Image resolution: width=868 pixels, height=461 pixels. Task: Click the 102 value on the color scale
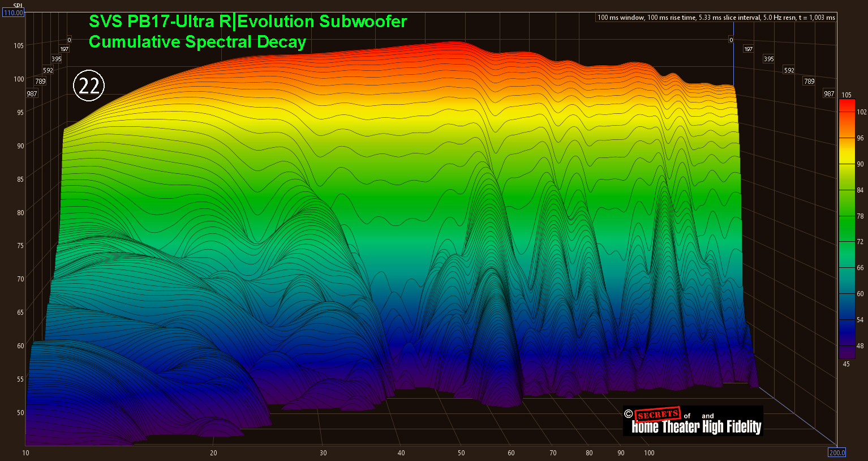click(861, 112)
